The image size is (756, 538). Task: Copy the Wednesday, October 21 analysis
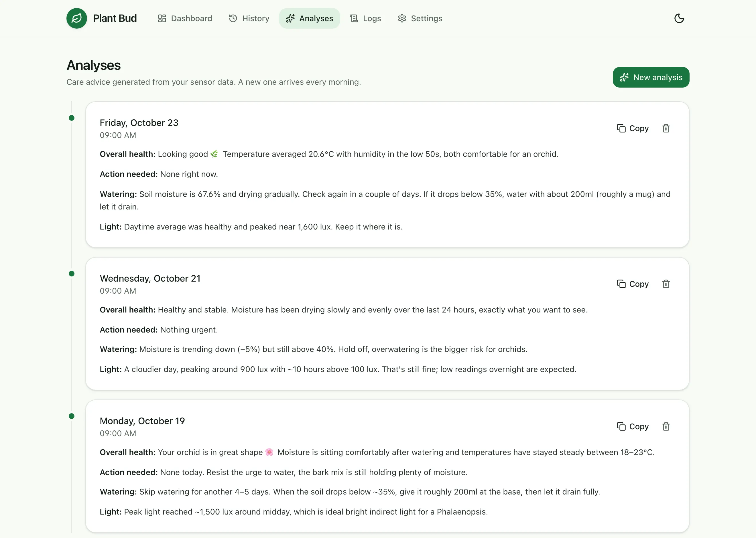coord(633,284)
